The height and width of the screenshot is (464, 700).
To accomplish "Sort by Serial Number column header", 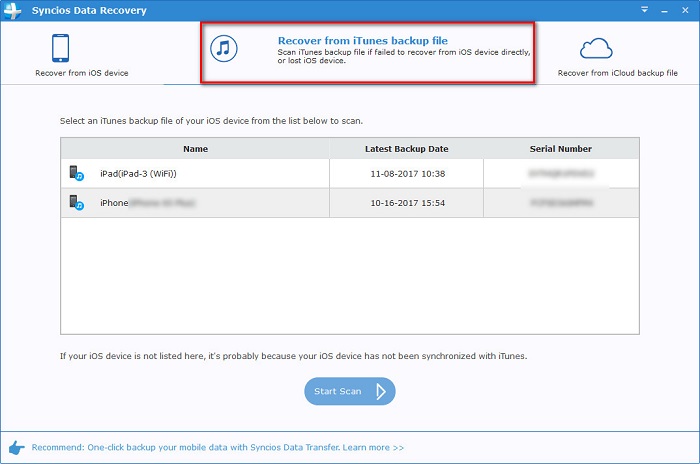I will click(561, 149).
